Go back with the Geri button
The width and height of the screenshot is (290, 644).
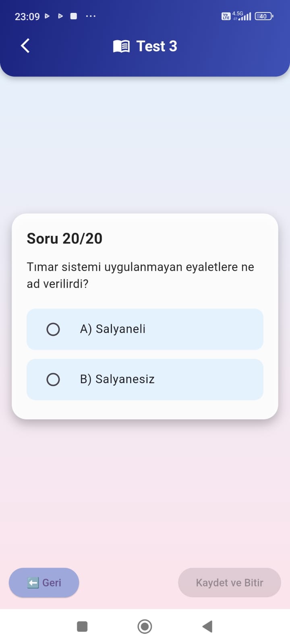click(x=44, y=582)
